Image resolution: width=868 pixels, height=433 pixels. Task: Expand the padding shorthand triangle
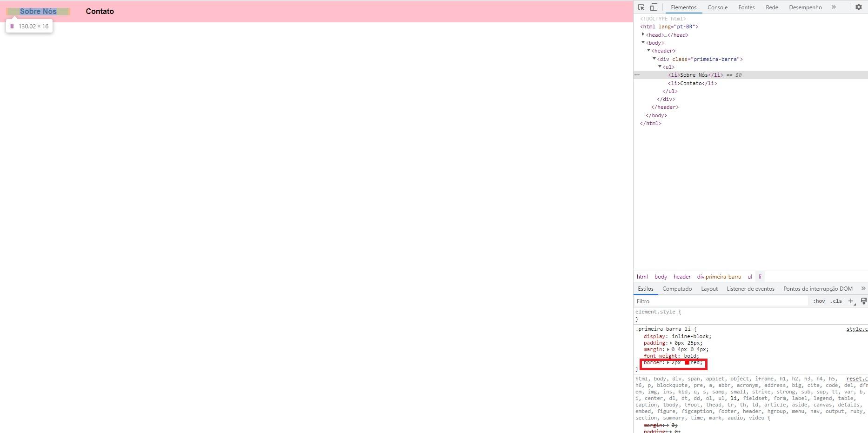(671, 343)
